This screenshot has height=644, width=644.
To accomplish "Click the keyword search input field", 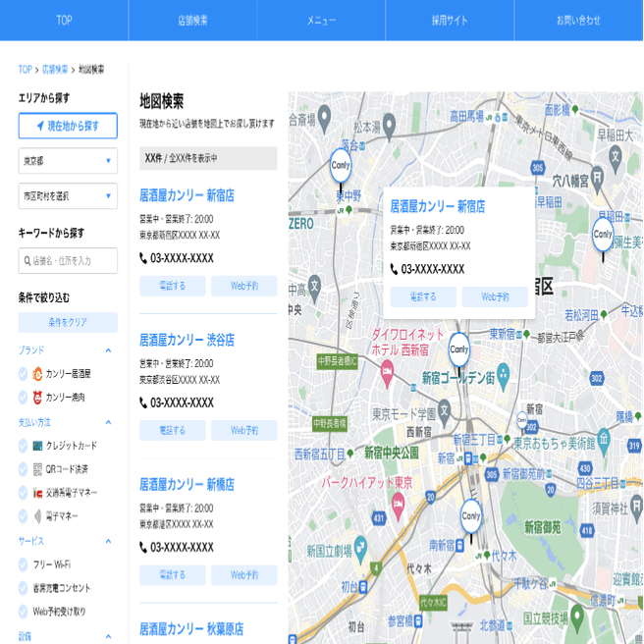I will tap(68, 261).
